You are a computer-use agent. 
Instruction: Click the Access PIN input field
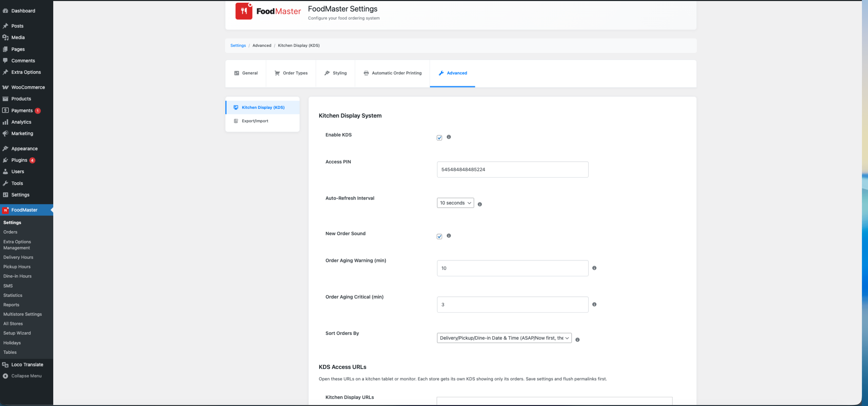(x=512, y=169)
